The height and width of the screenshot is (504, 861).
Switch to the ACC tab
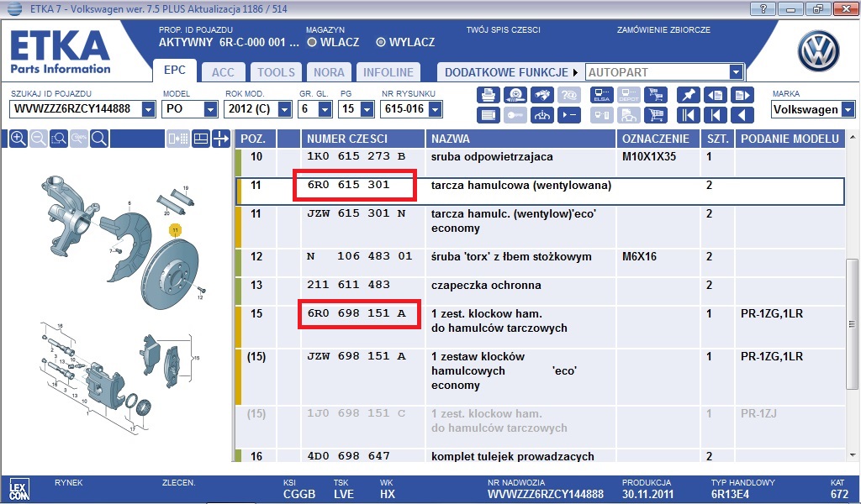223,72
